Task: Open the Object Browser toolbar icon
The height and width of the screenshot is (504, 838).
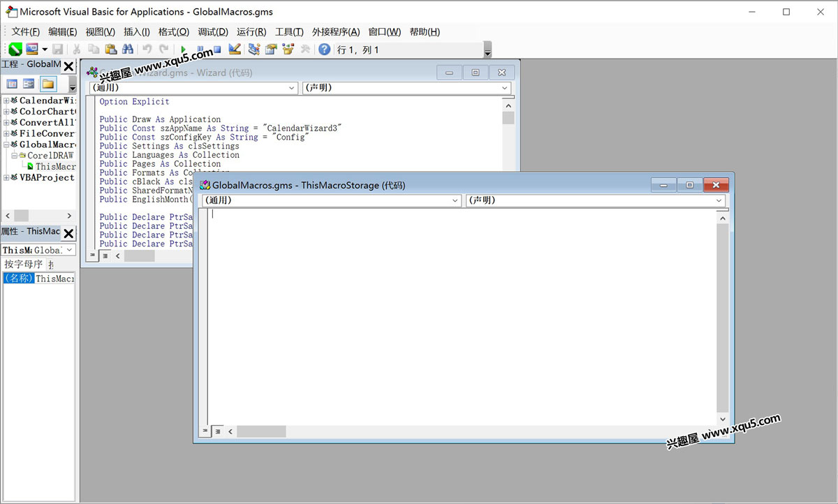Action: 288,50
